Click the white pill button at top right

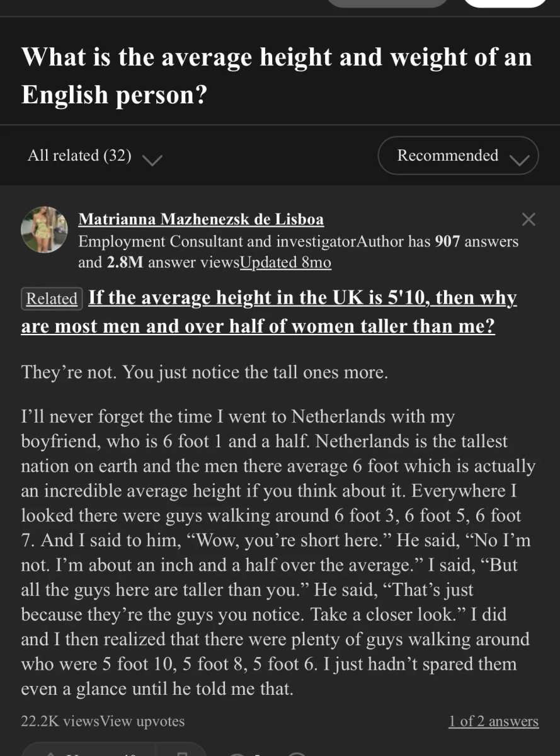point(506,3)
